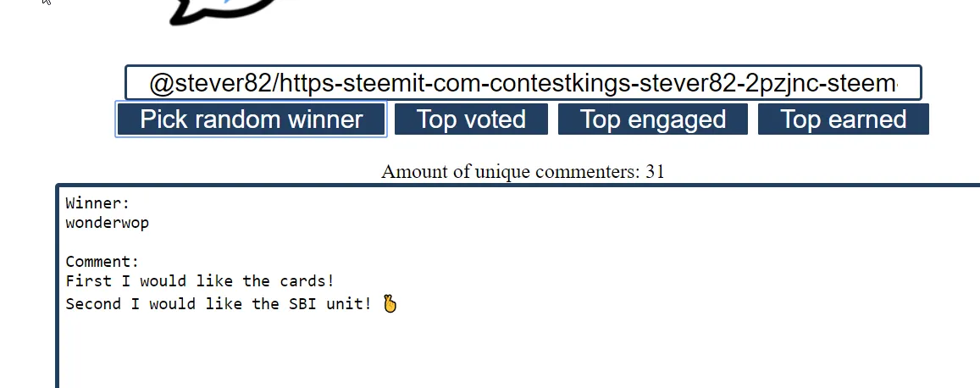Click the "Winner:" label in results box
The height and width of the screenshot is (388, 980).
pos(97,203)
